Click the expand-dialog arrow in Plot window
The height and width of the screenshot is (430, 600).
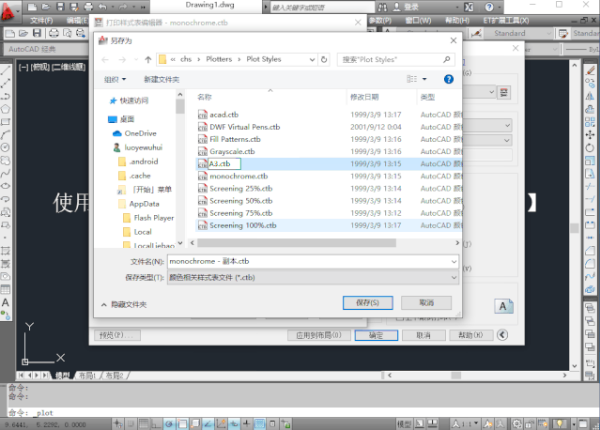(x=502, y=335)
